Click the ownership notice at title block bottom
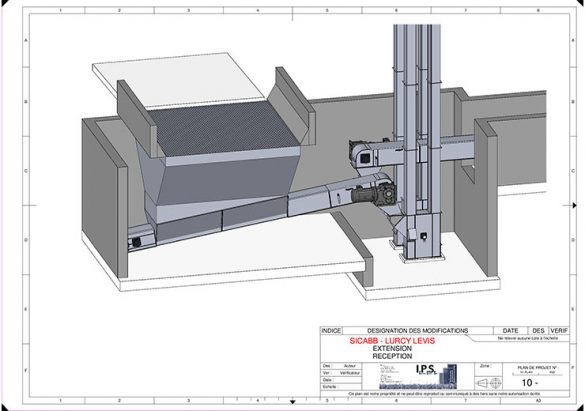585x411 pixels. (x=444, y=394)
